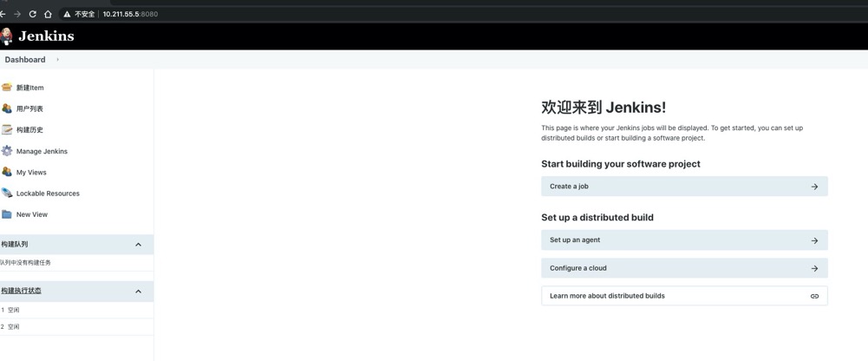The height and width of the screenshot is (361, 868).
Task: Click the Jenkins butler logo icon
Action: click(7, 36)
